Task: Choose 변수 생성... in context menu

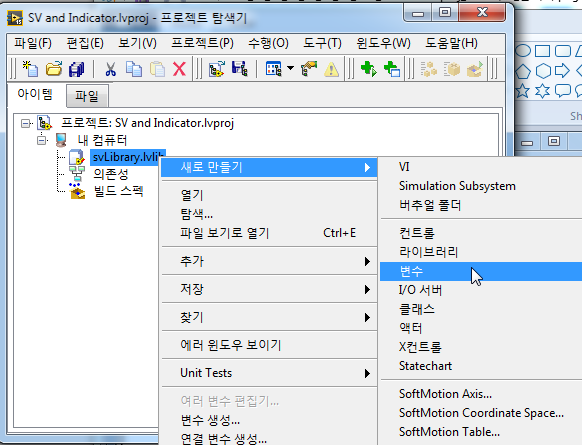Action: point(269,421)
